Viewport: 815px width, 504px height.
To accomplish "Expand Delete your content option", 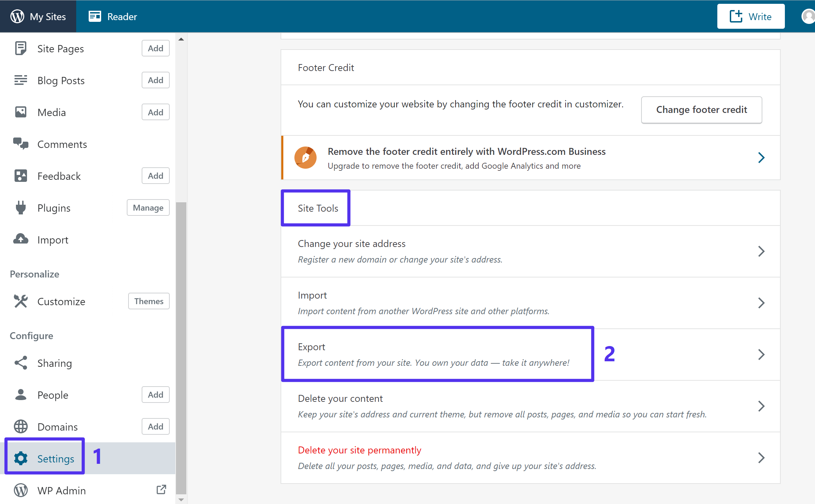I will [x=763, y=406].
